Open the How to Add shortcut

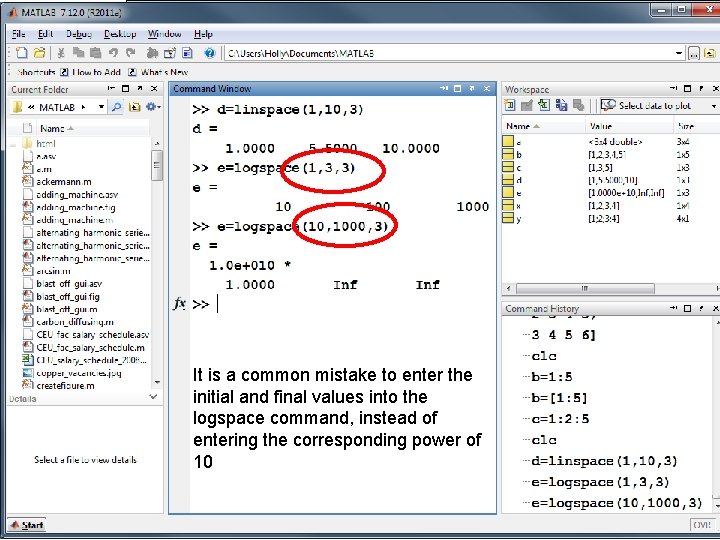tap(91, 72)
